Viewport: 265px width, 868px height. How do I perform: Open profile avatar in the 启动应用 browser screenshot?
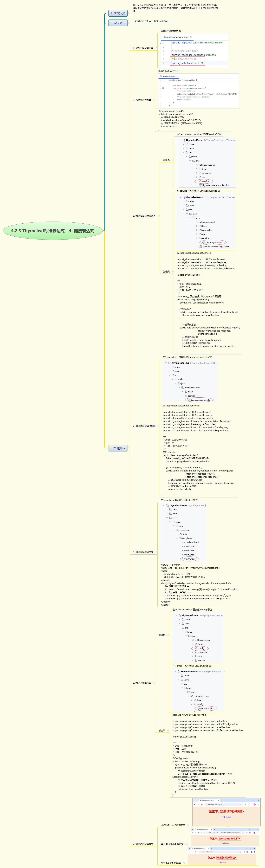point(255,805)
